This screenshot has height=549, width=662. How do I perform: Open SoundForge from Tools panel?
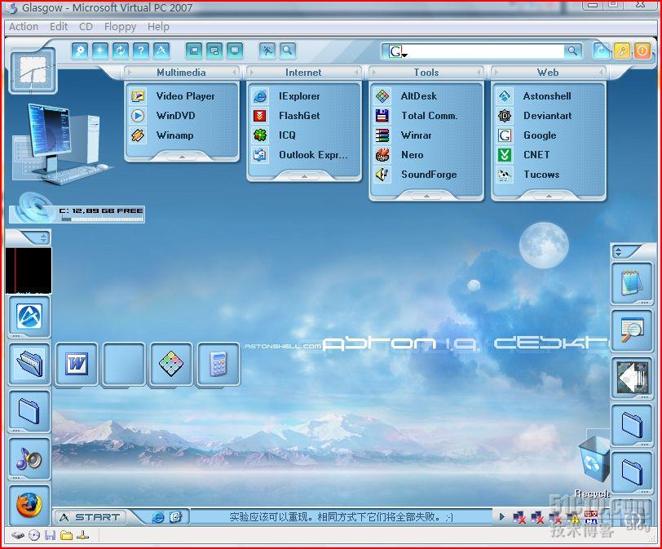click(426, 174)
